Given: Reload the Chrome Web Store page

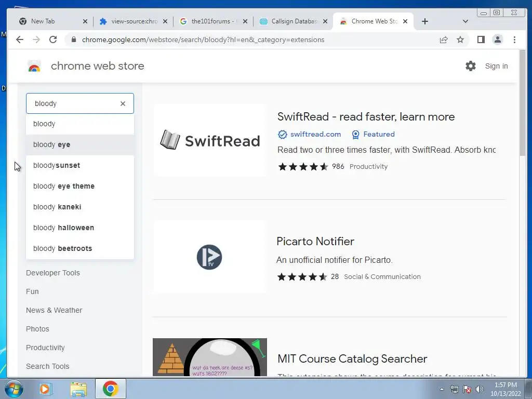Looking at the screenshot, I should tap(53, 39).
